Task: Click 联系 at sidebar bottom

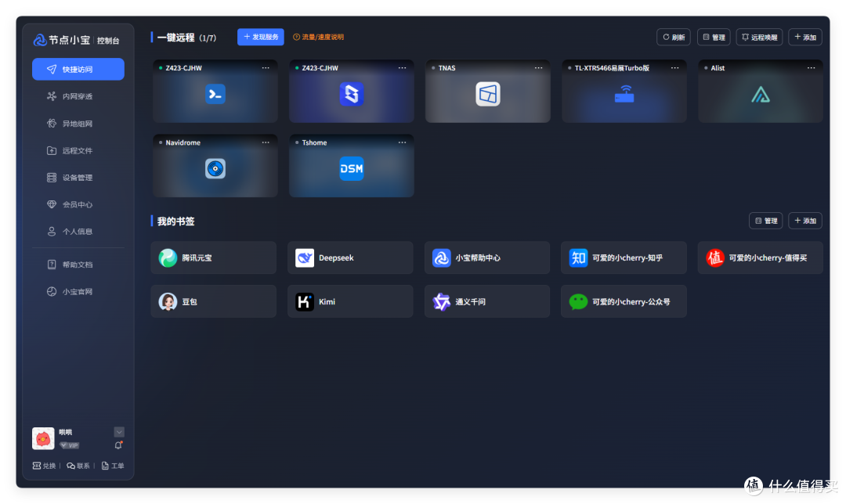Action: point(78,466)
